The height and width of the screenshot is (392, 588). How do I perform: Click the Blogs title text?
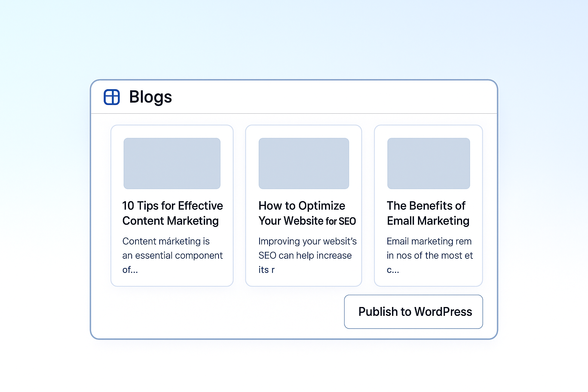(150, 97)
